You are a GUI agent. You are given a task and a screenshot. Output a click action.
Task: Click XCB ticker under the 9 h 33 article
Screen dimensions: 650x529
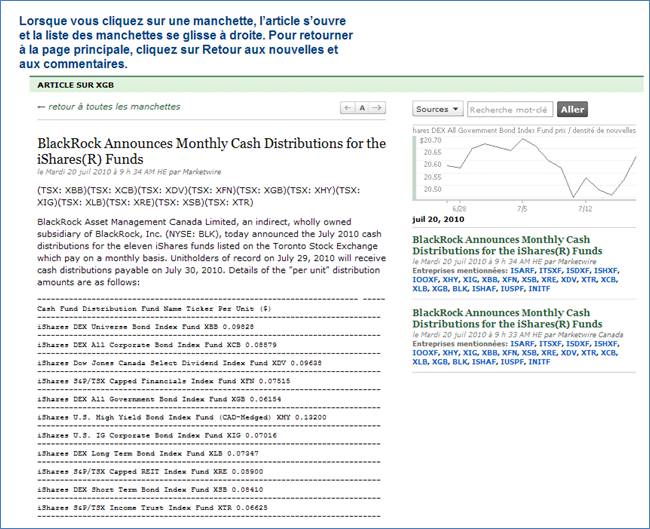608,353
